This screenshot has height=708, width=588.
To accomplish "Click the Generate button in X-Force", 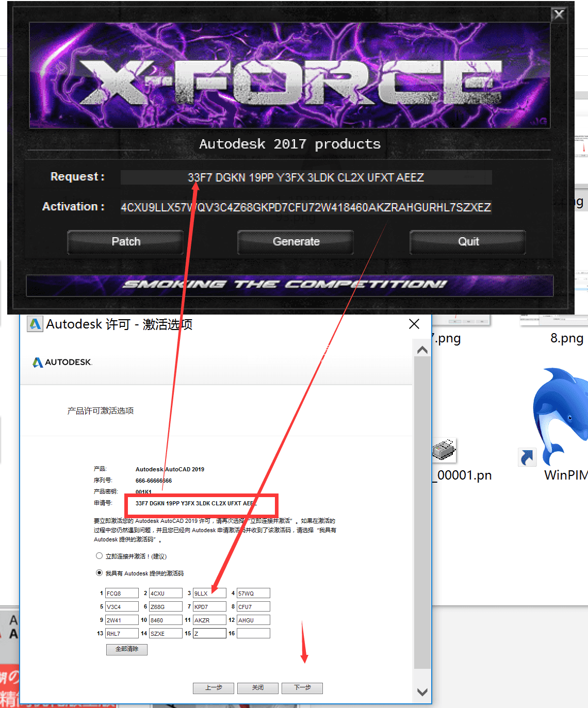I will coord(296,242).
